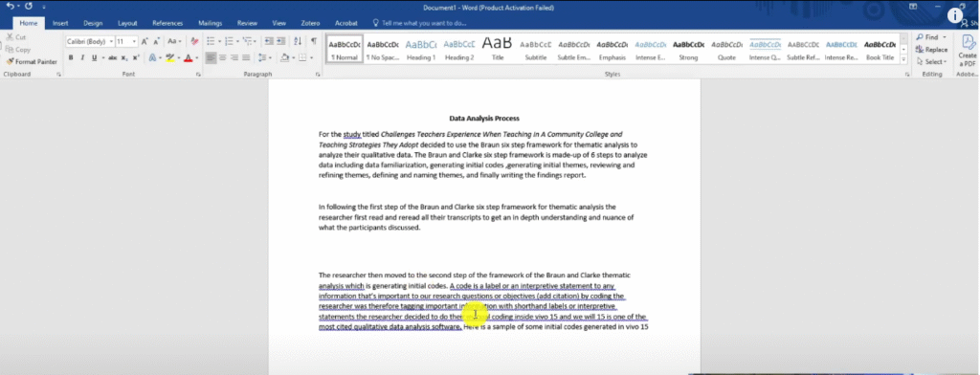Viewport: 980px width, 375px height.
Task: Open the Review tab
Action: point(247,23)
